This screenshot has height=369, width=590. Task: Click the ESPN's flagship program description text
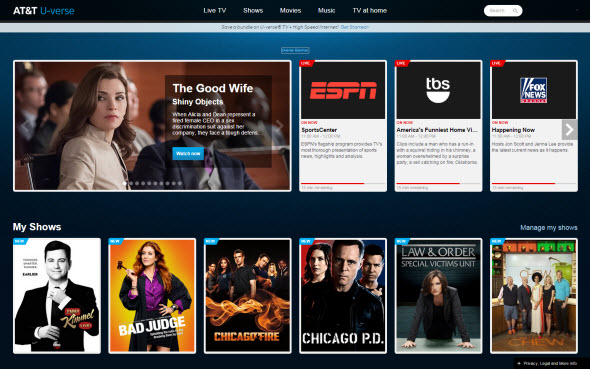pyautogui.click(x=341, y=150)
